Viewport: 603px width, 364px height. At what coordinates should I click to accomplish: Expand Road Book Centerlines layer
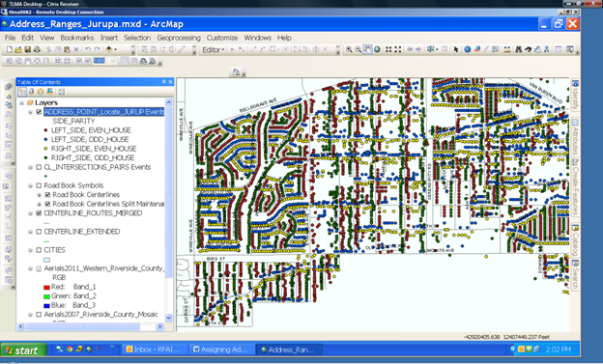(x=39, y=195)
